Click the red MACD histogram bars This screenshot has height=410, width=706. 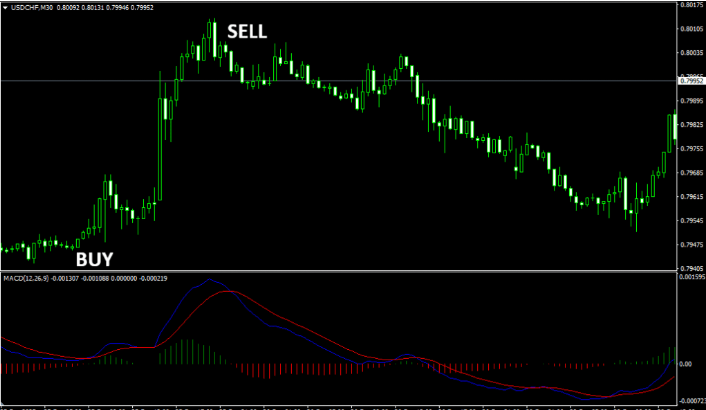(x=300, y=369)
